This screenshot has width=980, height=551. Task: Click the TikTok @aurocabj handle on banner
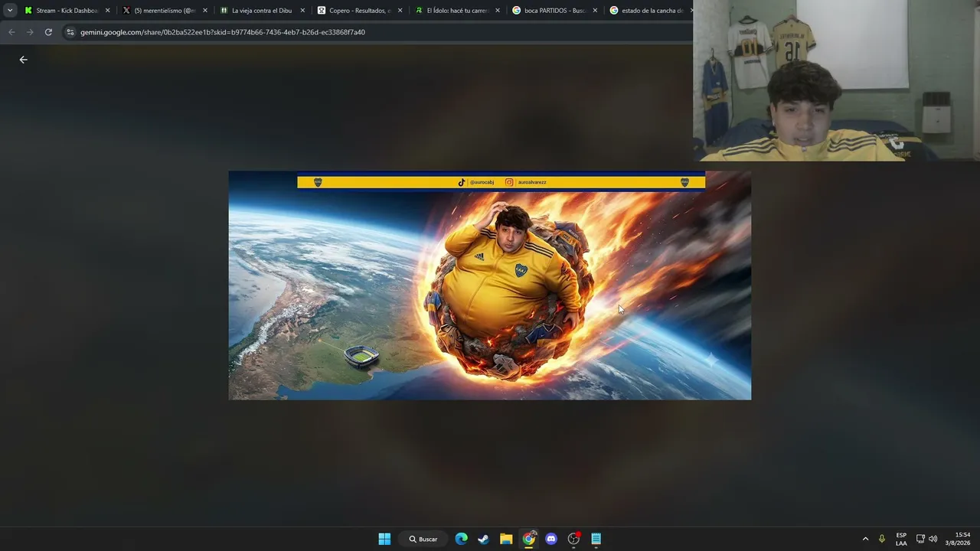coord(476,182)
